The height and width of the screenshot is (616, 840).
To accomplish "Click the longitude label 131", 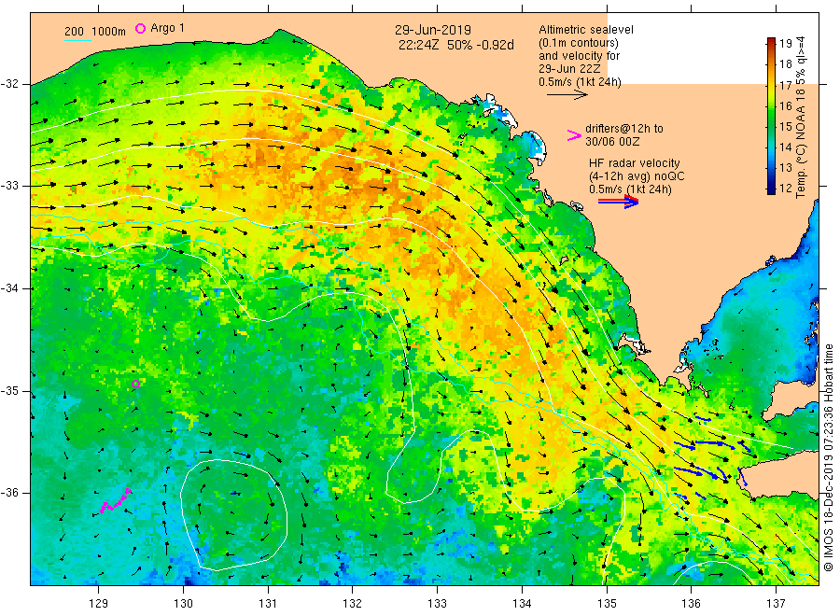I will click(x=268, y=604).
